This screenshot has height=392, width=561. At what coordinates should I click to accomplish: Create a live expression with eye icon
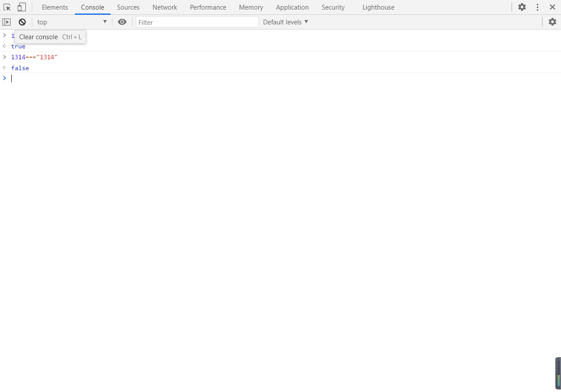122,22
